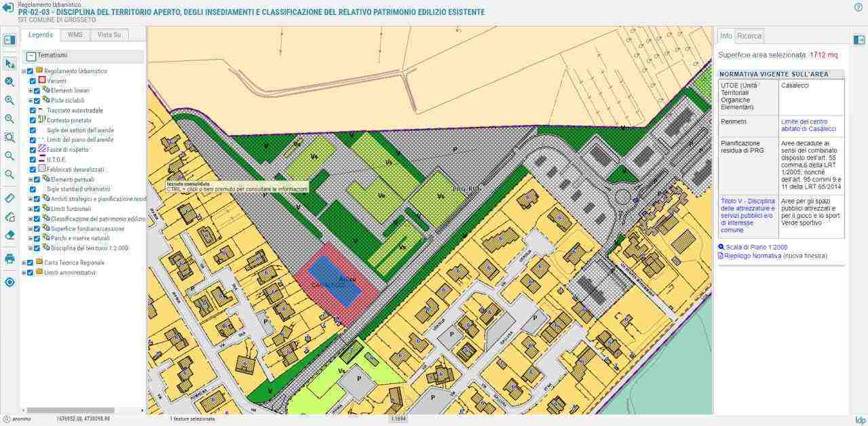This screenshot has height=426, width=868.
Task: Open the Ricerca tab
Action: (x=749, y=35)
